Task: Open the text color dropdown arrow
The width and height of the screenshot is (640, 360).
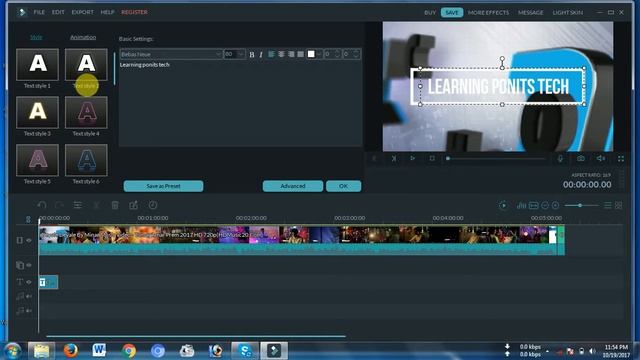Action: [319, 54]
